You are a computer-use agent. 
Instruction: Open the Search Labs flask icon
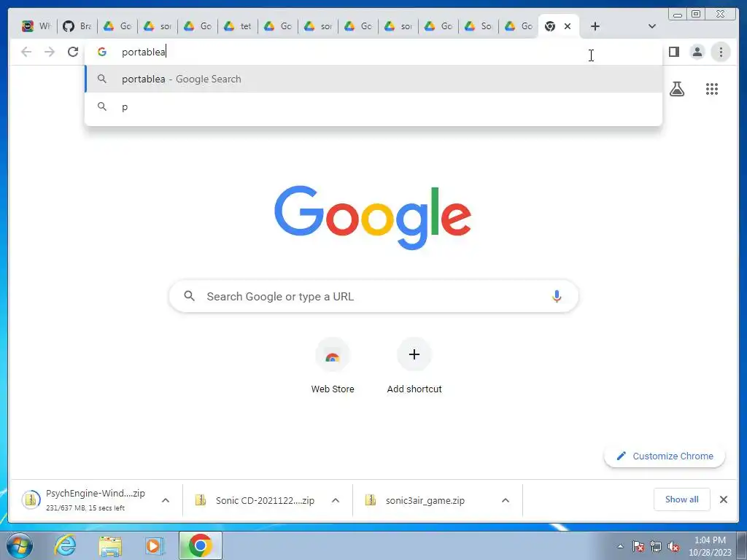tap(676, 89)
